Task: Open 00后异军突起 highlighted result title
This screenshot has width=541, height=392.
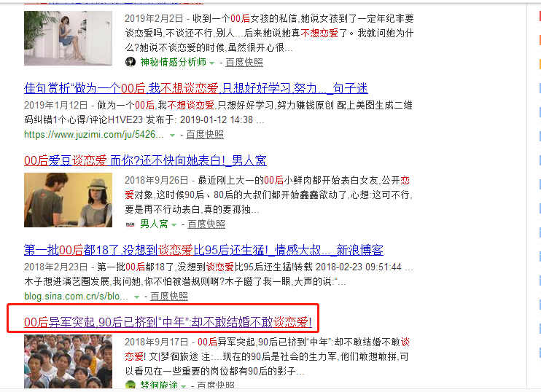Action: pyautogui.click(x=168, y=322)
